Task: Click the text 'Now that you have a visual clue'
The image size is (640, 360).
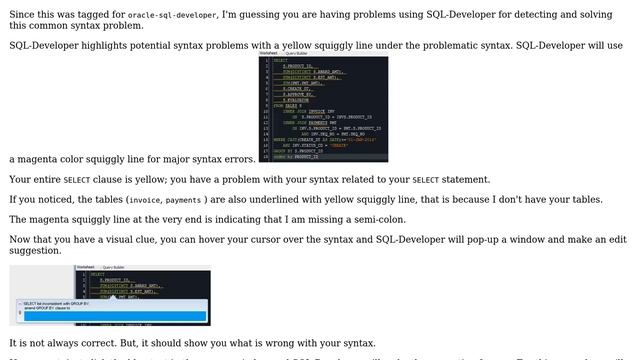Action: click(x=82, y=239)
